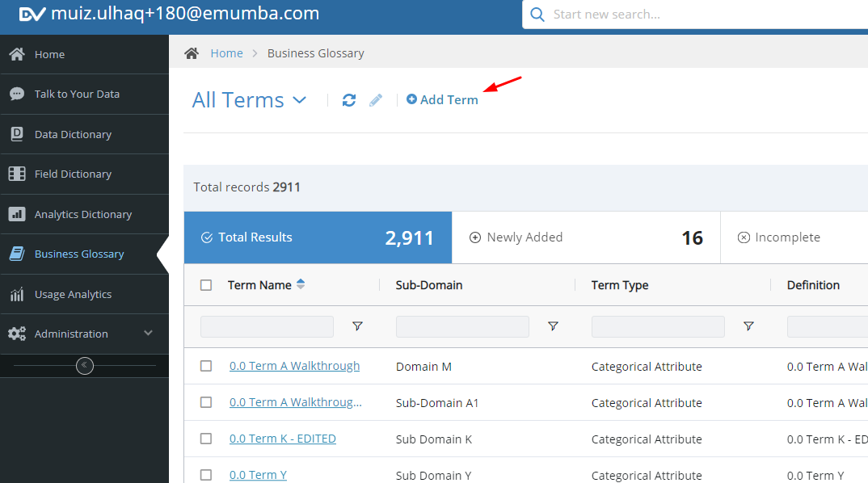Sort by Term Name column arrow
Viewport: 868px width, 483px height.
(301, 284)
